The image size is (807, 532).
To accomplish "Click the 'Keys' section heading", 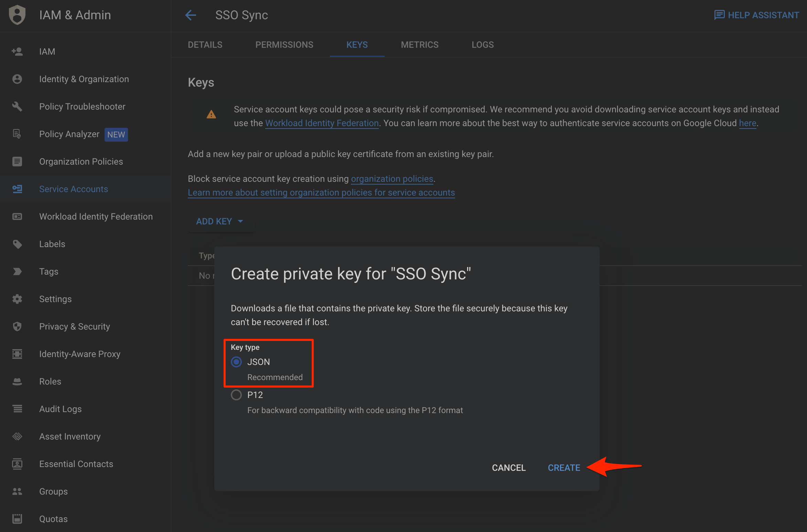I will [201, 82].
